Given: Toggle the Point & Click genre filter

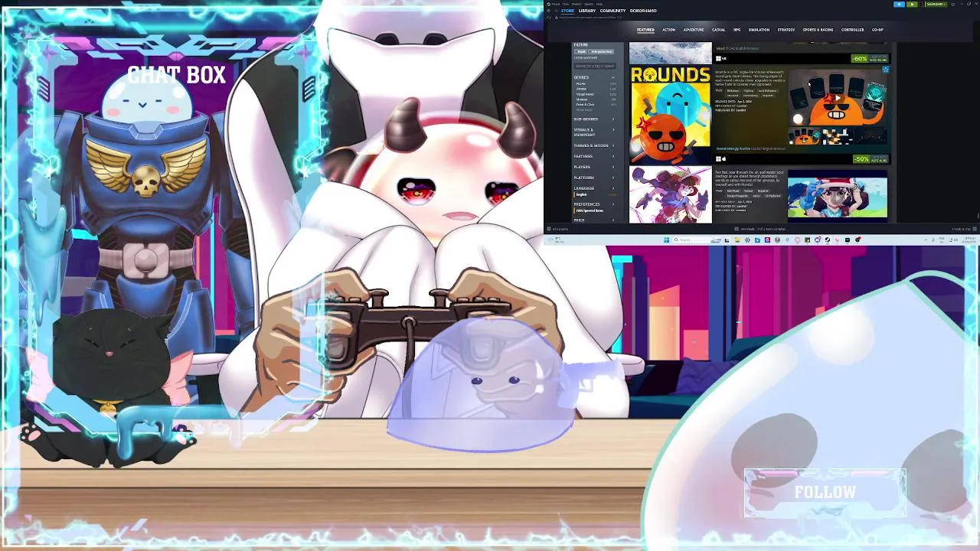Looking at the screenshot, I should [595, 104].
